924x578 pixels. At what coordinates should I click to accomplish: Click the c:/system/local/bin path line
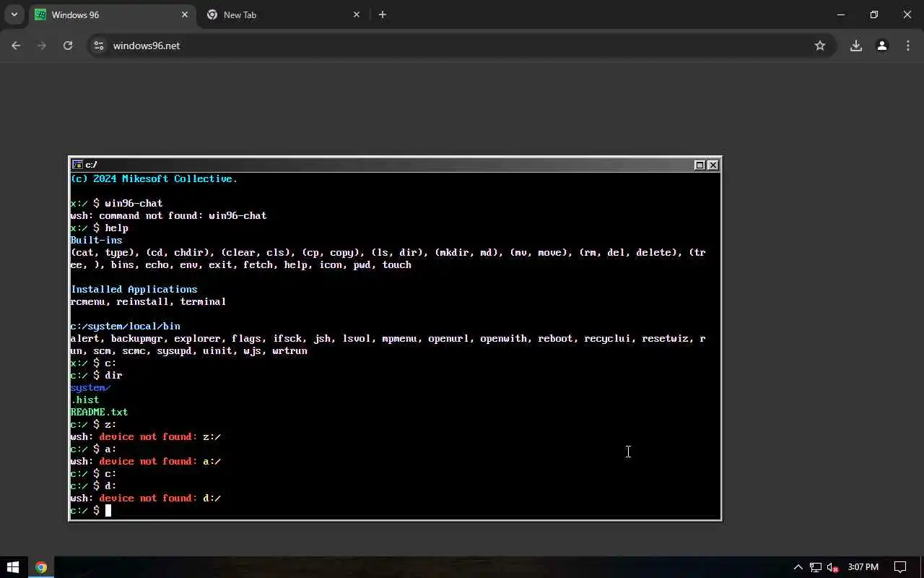tap(125, 326)
